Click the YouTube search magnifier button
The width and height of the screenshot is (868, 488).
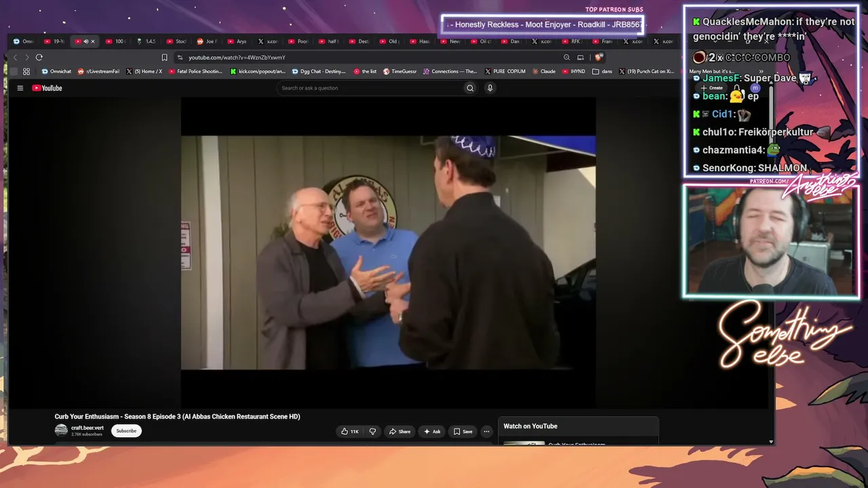pyautogui.click(x=470, y=88)
